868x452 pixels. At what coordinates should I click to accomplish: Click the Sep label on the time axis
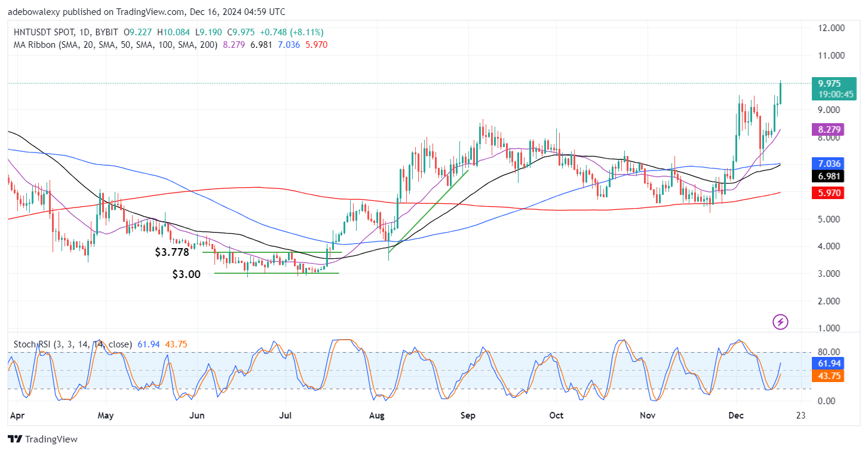pyautogui.click(x=469, y=414)
